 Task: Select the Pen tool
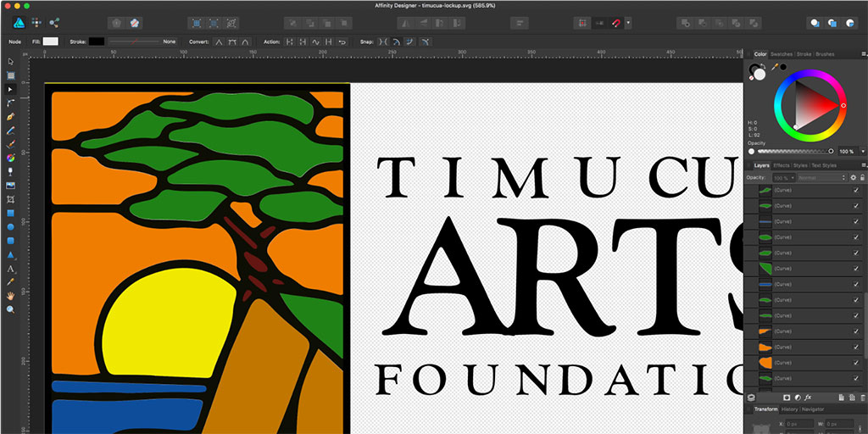pyautogui.click(x=10, y=117)
